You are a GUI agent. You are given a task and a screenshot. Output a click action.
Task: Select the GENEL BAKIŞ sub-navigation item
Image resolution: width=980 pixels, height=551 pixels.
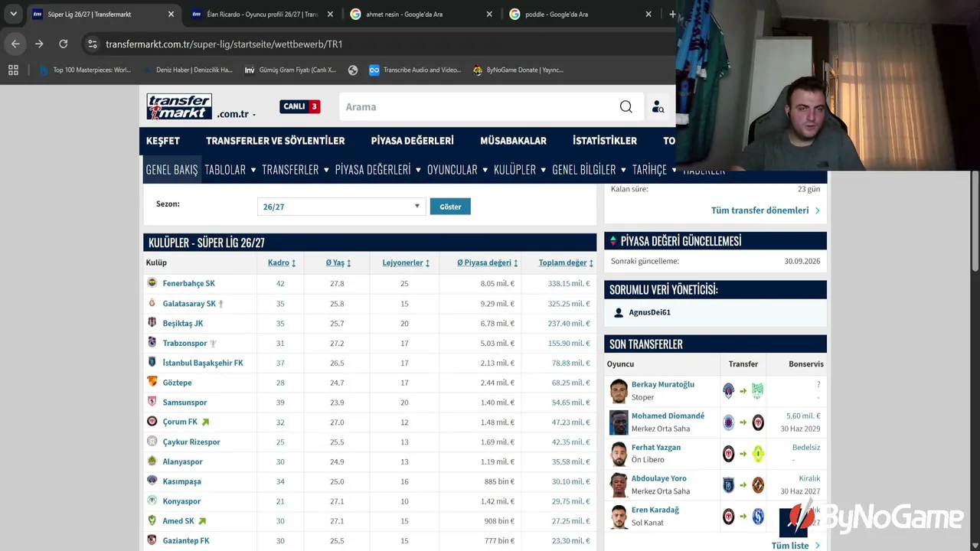171,170
